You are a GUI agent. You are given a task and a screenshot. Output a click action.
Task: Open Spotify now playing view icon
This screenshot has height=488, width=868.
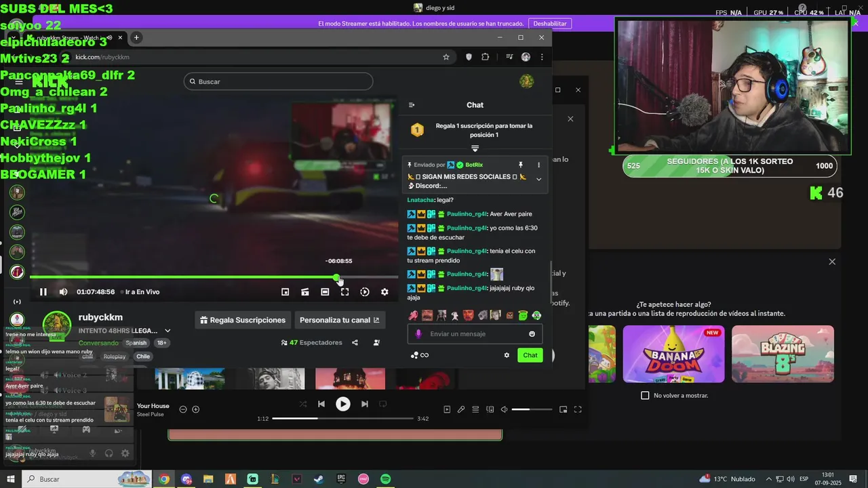tap(447, 409)
